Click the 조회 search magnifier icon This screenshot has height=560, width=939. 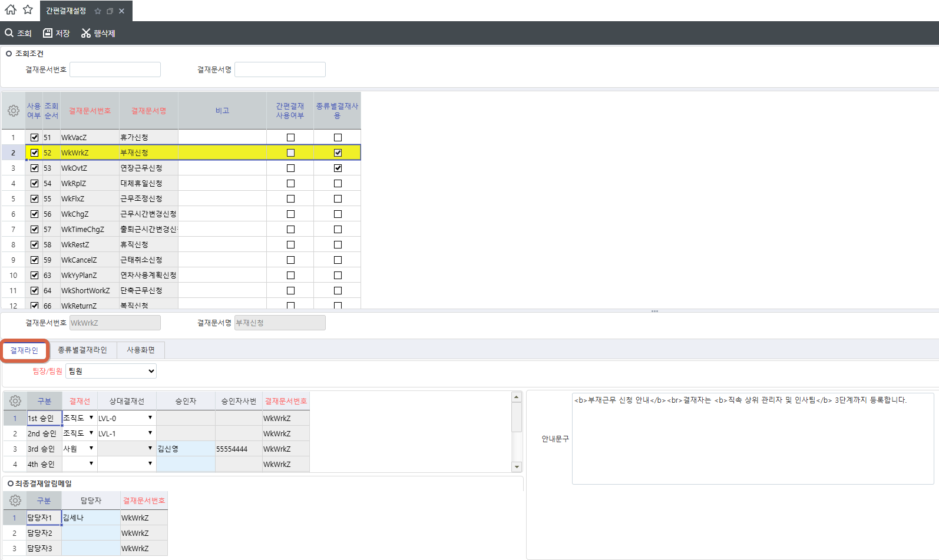click(9, 33)
